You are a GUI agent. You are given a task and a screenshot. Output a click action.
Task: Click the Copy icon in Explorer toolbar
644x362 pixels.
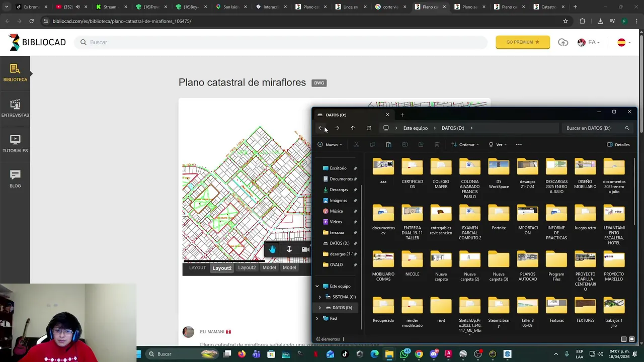372,145
